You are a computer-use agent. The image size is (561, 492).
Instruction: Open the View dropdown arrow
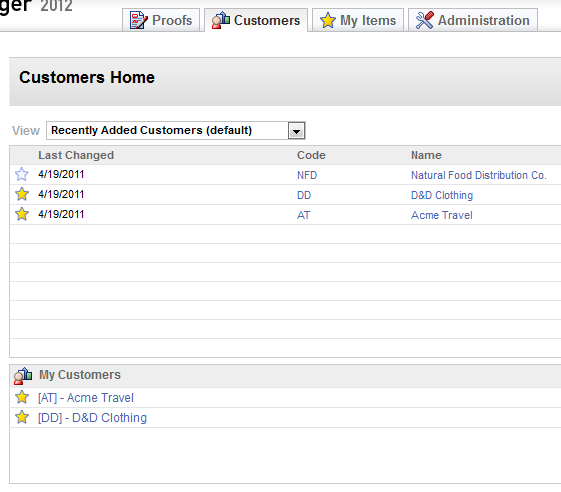(x=296, y=131)
